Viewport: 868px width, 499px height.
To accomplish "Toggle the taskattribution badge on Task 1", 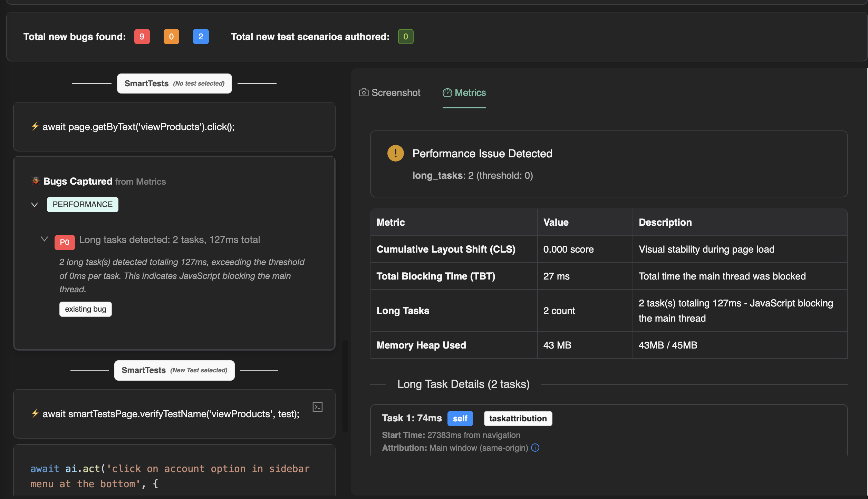I will tap(517, 418).
